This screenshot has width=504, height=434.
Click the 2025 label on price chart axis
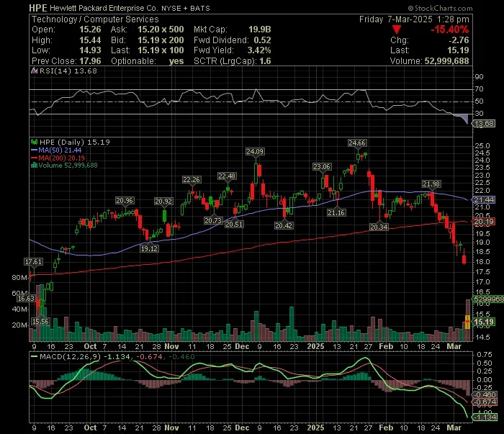tap(315, 347)
